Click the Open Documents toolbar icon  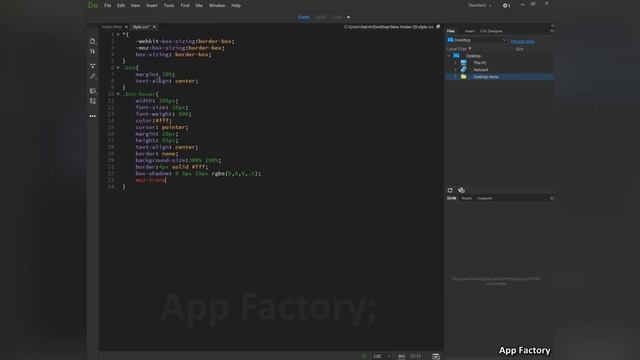(x=93, y=41)
